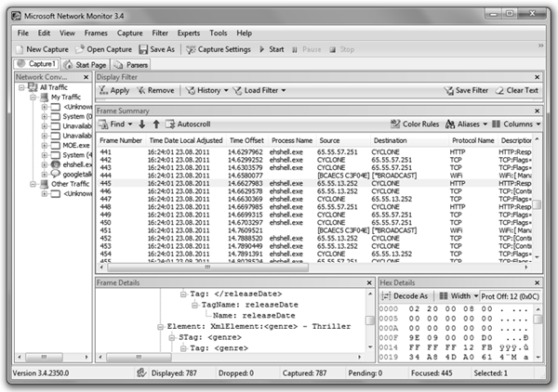Click the Stop capture button
Screen dimensions: 558x392
coord(341,49)
